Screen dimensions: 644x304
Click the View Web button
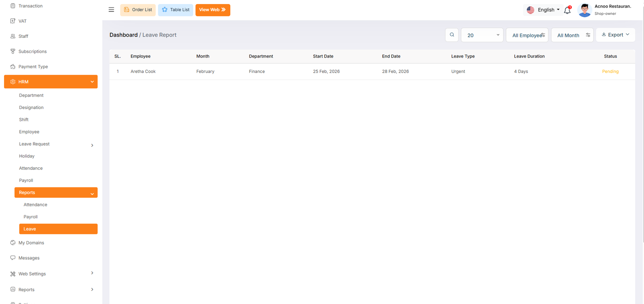[213, 10]
